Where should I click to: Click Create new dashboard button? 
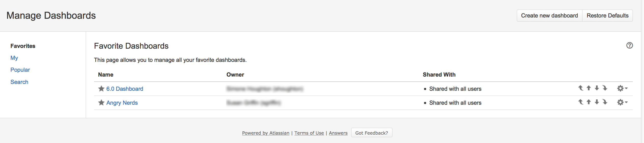[x=550, y=15]
